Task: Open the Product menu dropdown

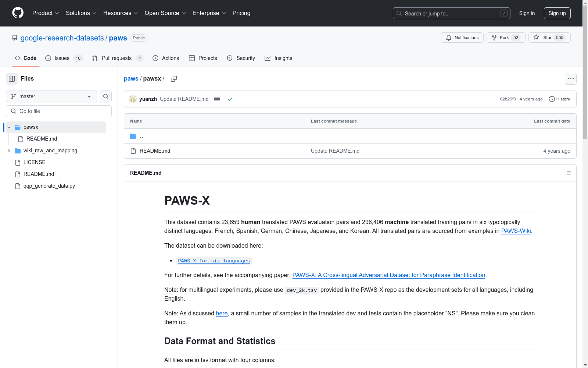Action: pyautogui.click(x=46, y=13)
